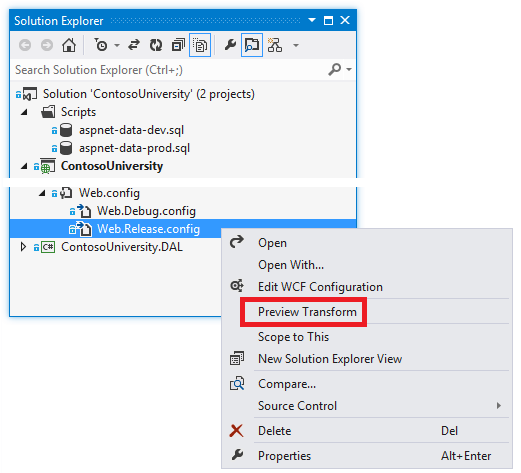Collapse the Scripts folder node
The height and width of the screenshot is (473, 521).
coord(24,112)
